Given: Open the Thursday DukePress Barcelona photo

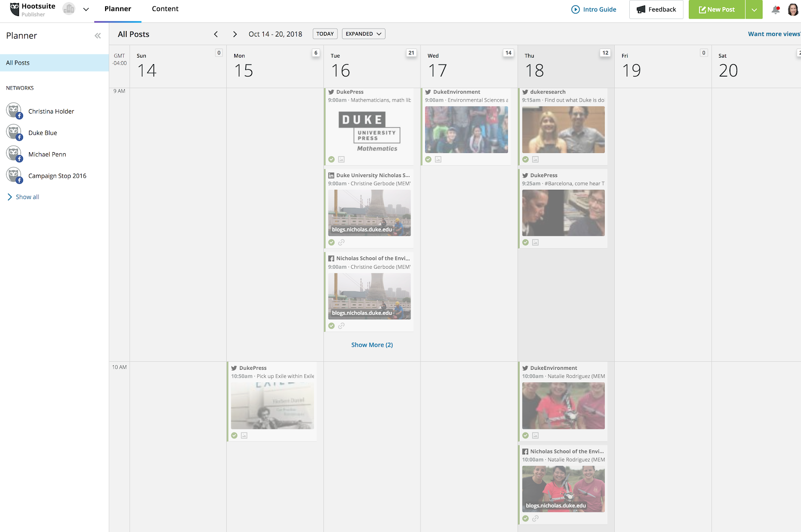Looking at the screenshot, I should click(563, 213).
